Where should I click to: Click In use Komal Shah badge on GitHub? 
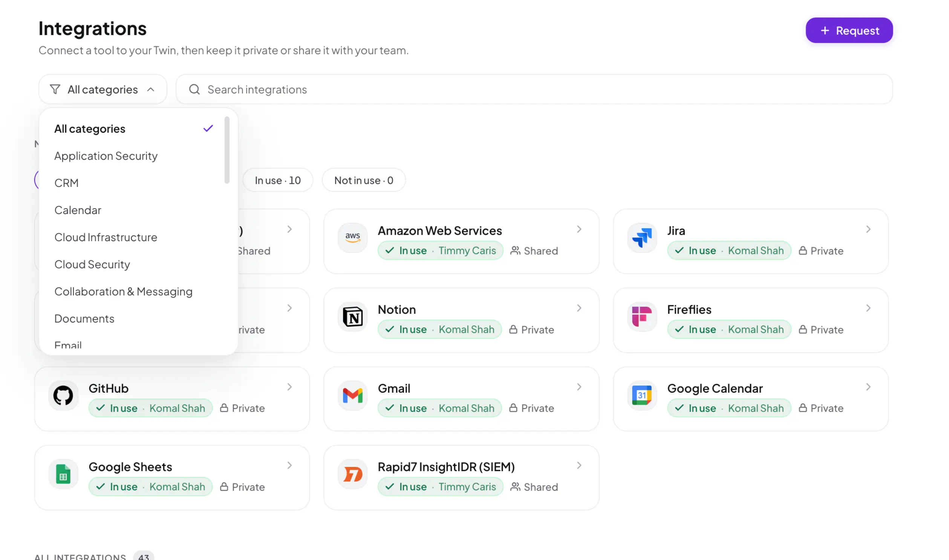tap(150, 408)
